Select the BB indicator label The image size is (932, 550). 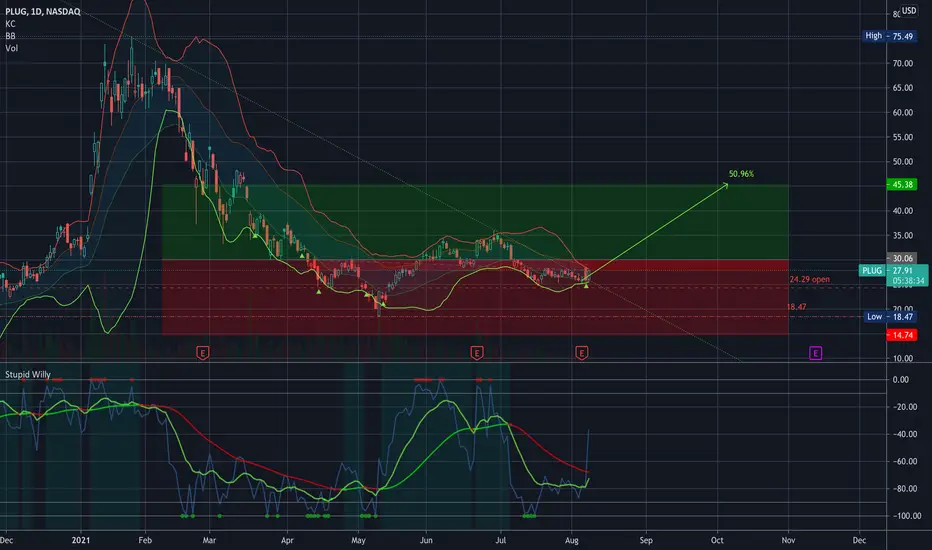click(11, 36)
